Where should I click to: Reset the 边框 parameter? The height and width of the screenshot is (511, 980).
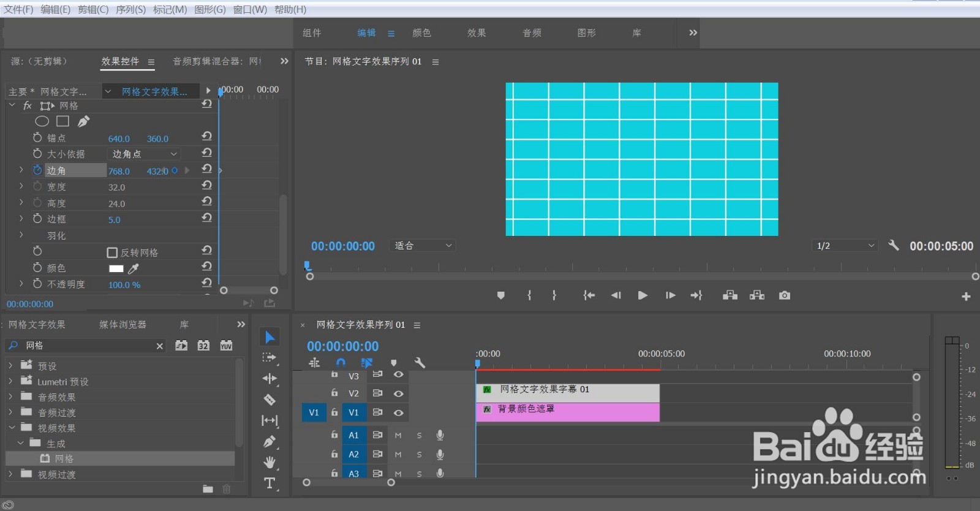(x=207, y=218)
